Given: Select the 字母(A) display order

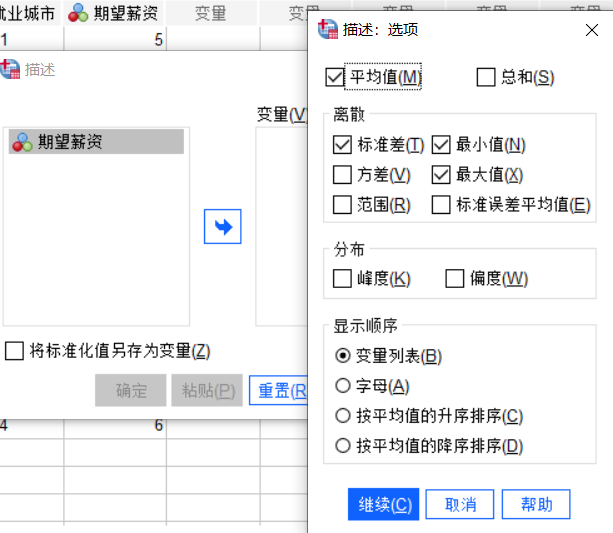Looking at the screenshot, I should click(343, 386).
